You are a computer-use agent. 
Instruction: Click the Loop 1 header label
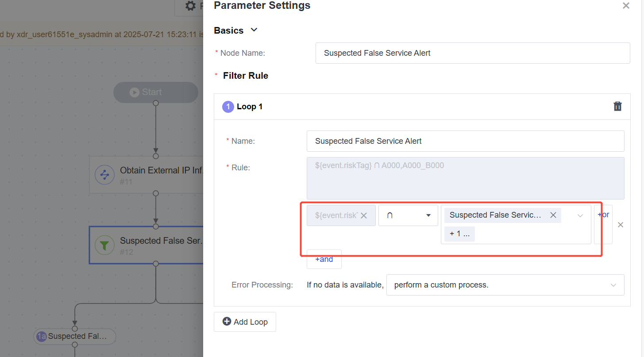coord(250,107)
